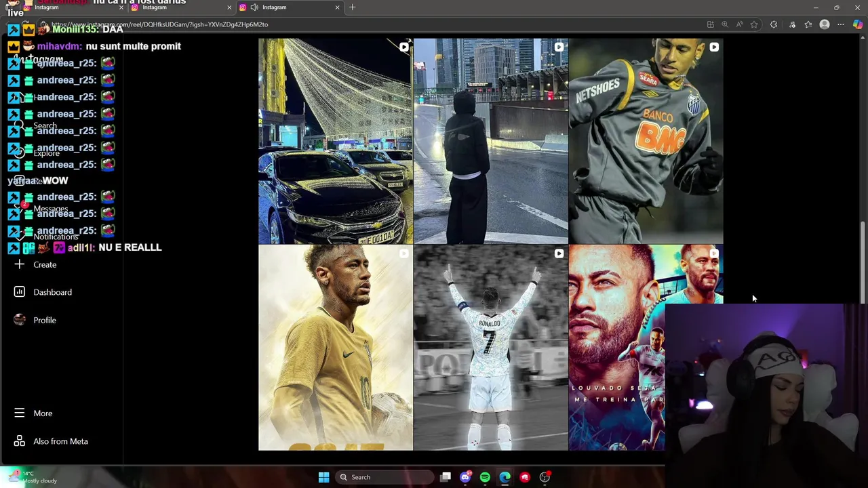Open the hooded person on rainy street reel
The width and height of the screenshot is (868, 488).
point(490,141)
